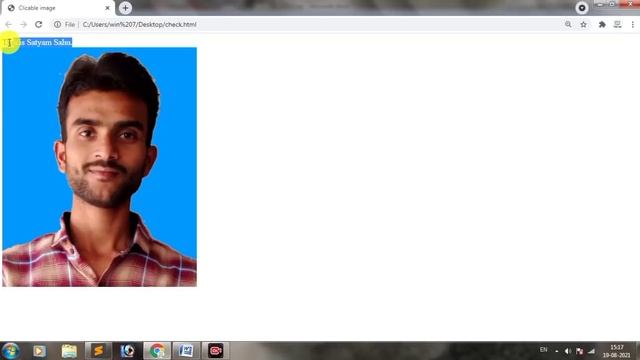Switch to Sublime Text in taskbar

(x=98, y=351)
